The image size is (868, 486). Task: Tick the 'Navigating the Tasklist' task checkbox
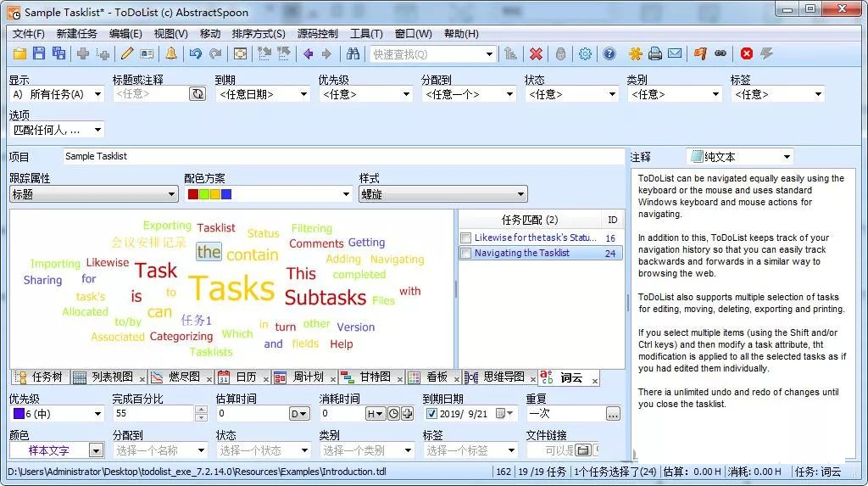(x=465, y=254)
